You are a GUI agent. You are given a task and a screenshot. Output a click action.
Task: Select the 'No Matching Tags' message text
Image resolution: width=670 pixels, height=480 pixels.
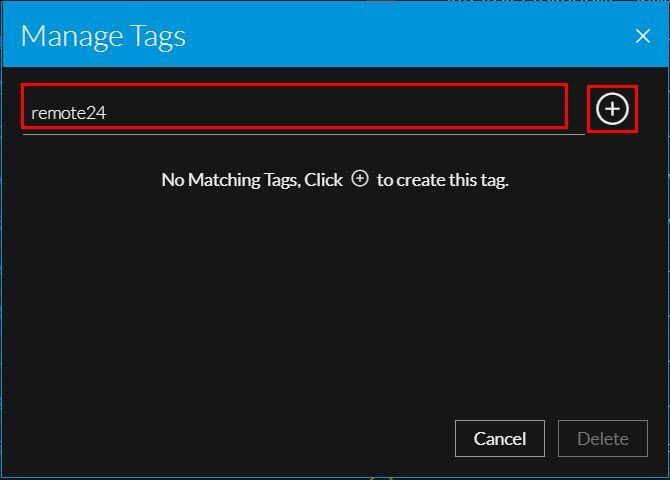[232, 180]
